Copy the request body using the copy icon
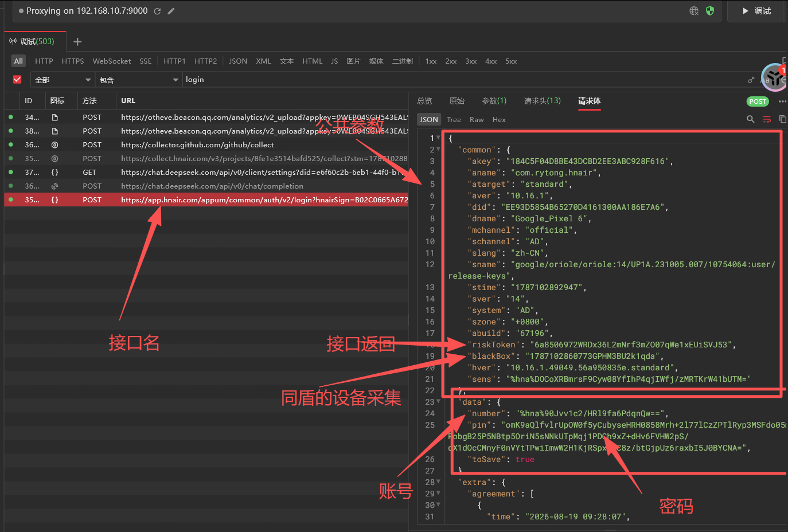The height and width of the screenshot is (532, 788). [782, 119]
